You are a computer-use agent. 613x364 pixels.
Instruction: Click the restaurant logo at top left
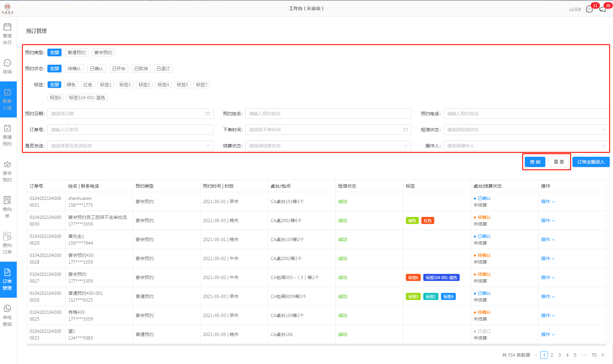pyautogui.click(x=7, y=9)
